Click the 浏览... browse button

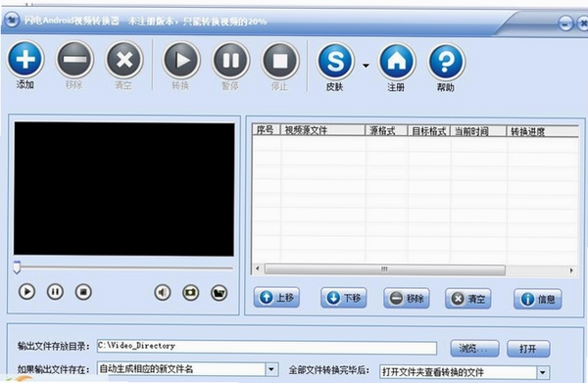[474, 349]
